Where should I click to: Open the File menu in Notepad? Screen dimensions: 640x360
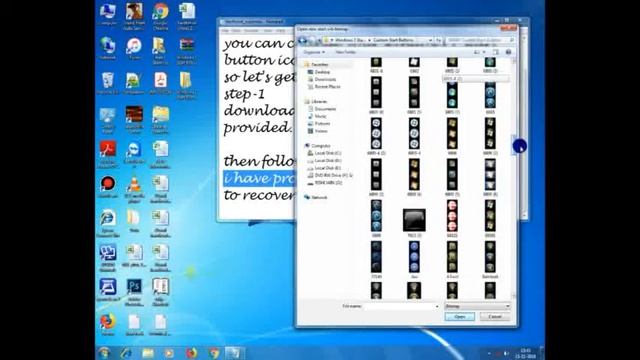pos(225,31)
